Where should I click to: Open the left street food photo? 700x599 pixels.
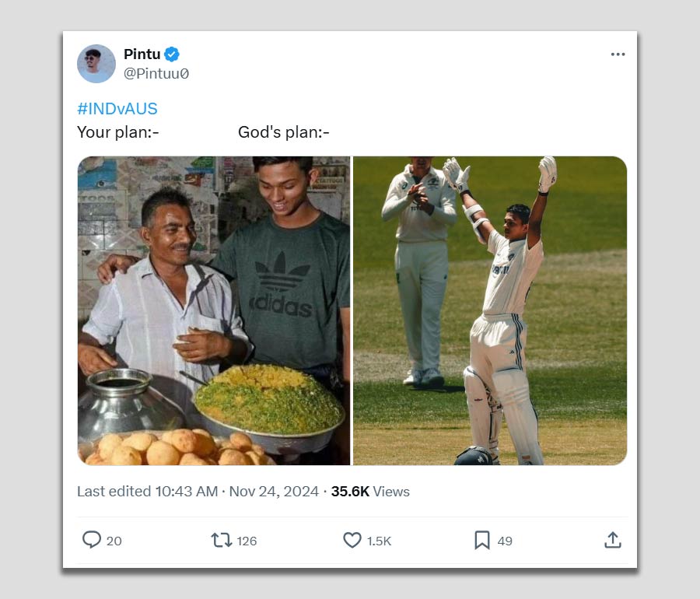pyautogui.click(x=214, y=310)
